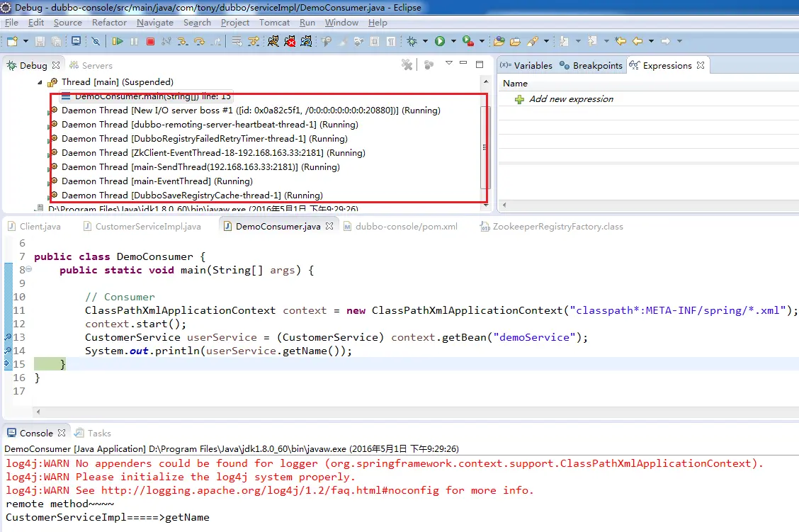Image resolution: width=799 pixels, height=532 pixels.
Task: Minimize the Debug view panel
Action: [x=463, y=63]
